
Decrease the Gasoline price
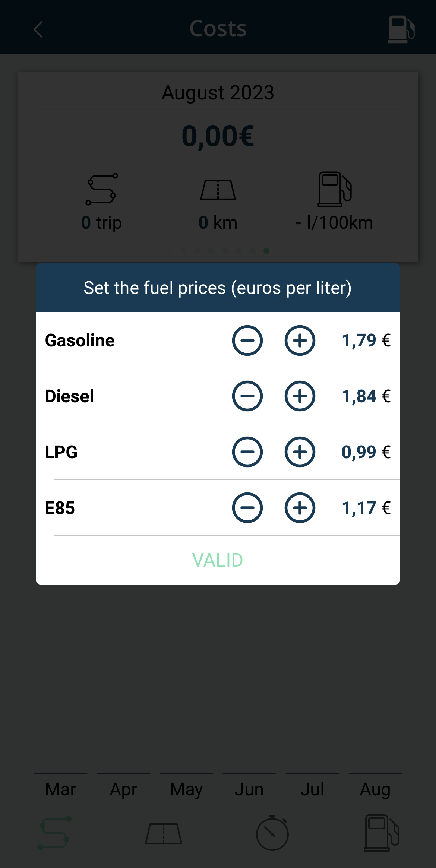click(247, 340)
